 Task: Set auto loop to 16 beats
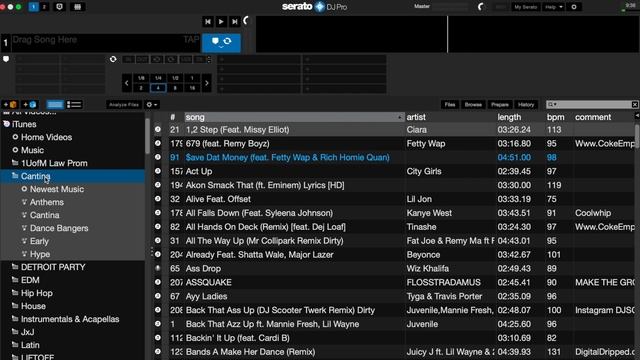coord(192,88)
